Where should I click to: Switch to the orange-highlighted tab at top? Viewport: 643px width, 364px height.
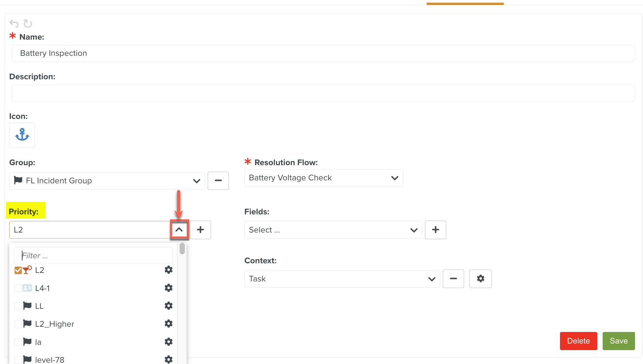pos(465,3)
